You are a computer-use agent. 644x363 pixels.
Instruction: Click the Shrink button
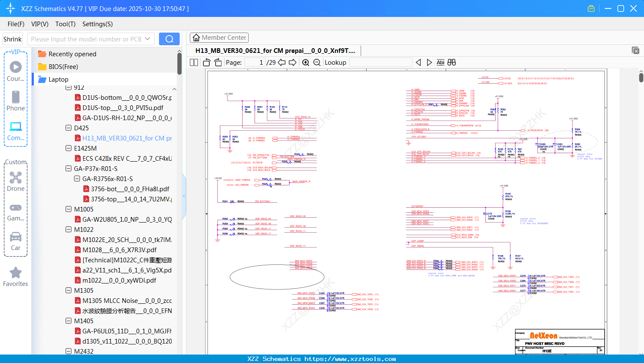pyautogui.click(x=13, y=39)
